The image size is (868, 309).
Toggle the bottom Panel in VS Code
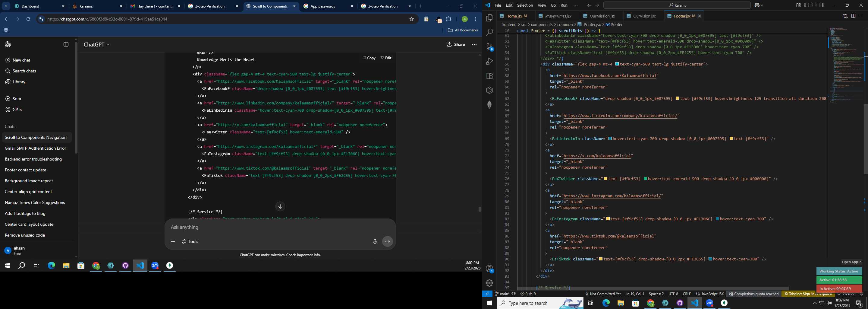tap(814, 5)
